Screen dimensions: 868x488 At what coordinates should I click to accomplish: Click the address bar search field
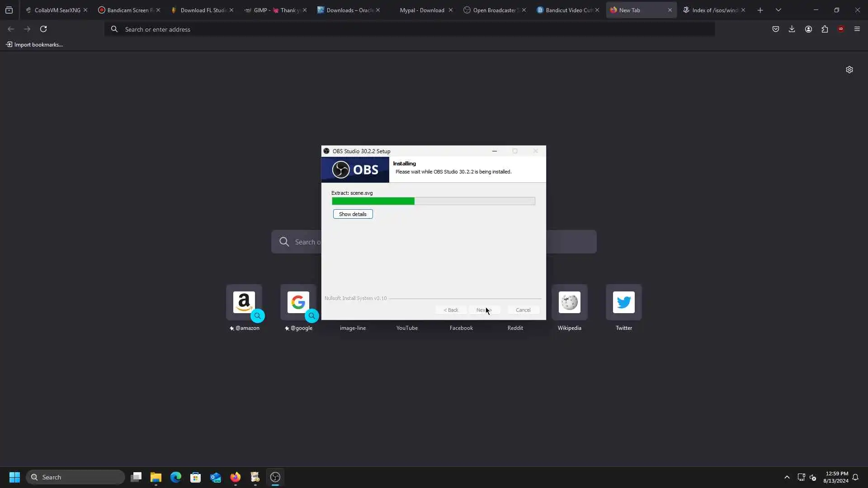click(x=407, y=29)
